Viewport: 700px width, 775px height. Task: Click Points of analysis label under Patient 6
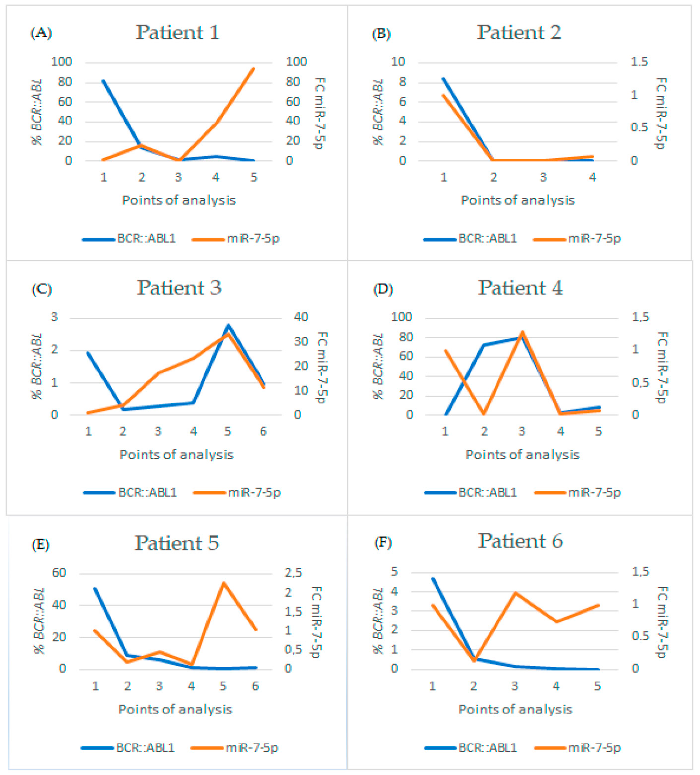[515, 709]
